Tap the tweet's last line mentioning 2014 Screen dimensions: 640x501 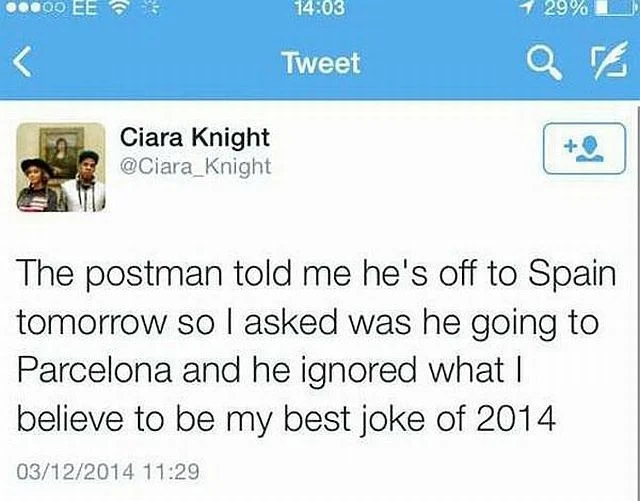(x=286, y=412)
